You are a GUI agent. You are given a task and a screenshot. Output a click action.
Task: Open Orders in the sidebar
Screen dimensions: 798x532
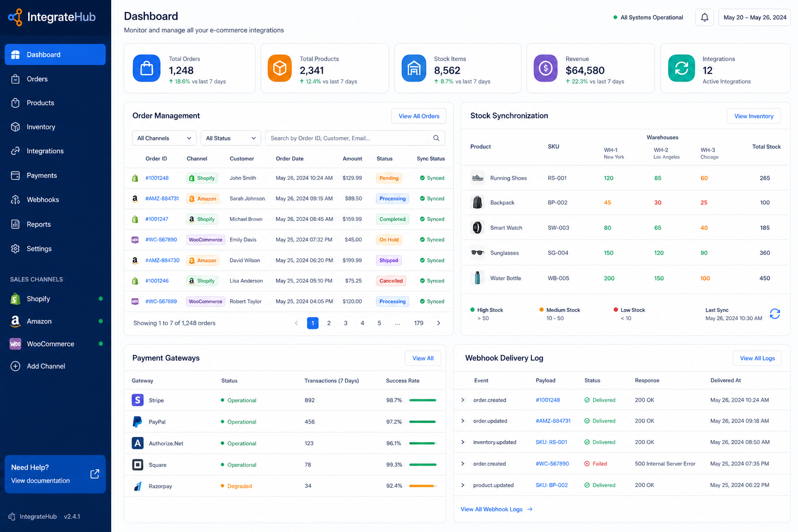click(55, 79)
